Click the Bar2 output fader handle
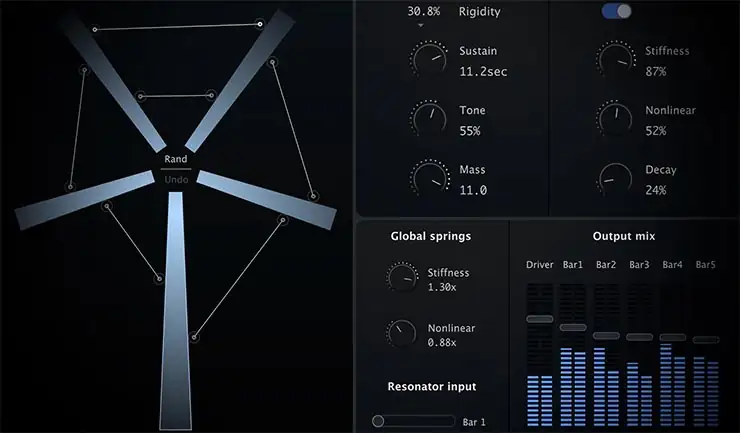This screenshot has width=740, height=433. [606, 336]
